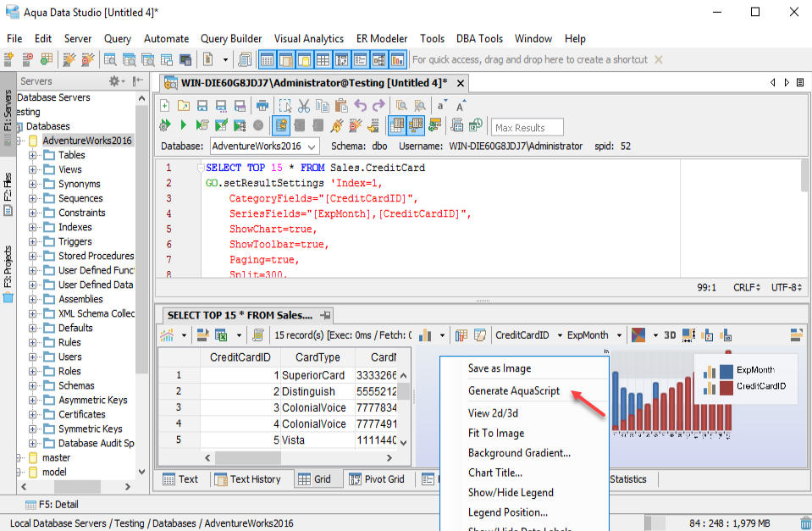812x531 pixels.
Task: Open the Query Builder menu
Action: tap(231, 38)
